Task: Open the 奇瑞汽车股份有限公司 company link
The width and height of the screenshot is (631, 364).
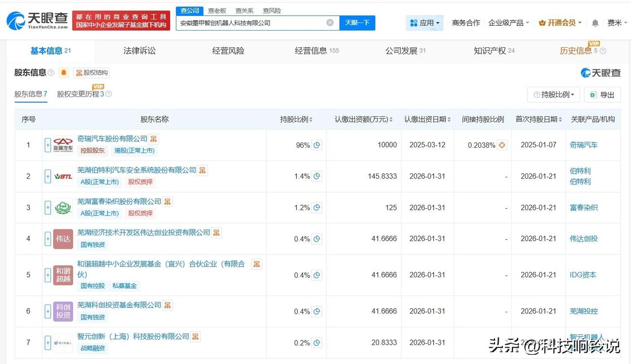Action: pos(112,139)
